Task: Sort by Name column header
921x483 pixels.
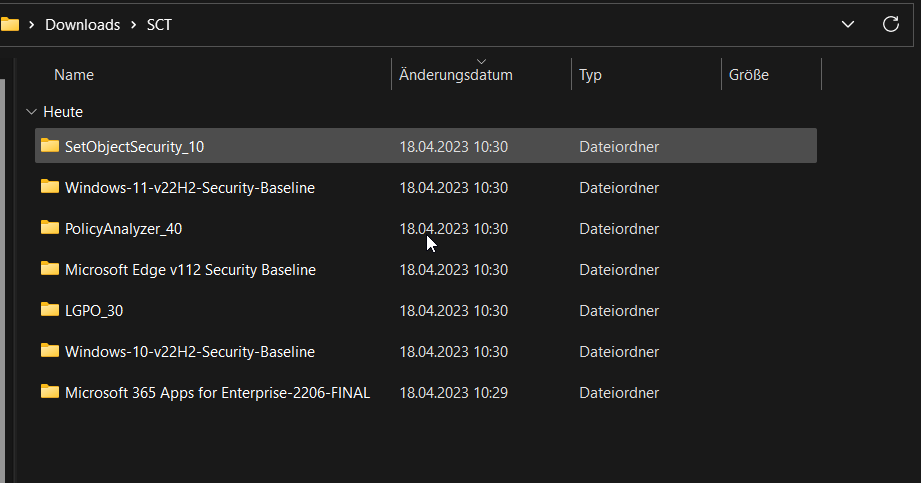Action: (74, 75)
